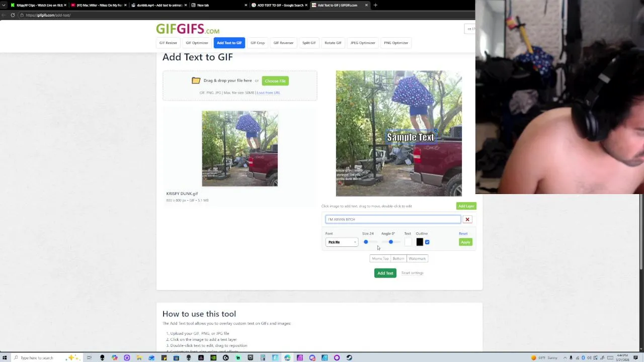Click the Size slider handle
Viewport: 644px width, 362px height.
(x=366, y=242)
